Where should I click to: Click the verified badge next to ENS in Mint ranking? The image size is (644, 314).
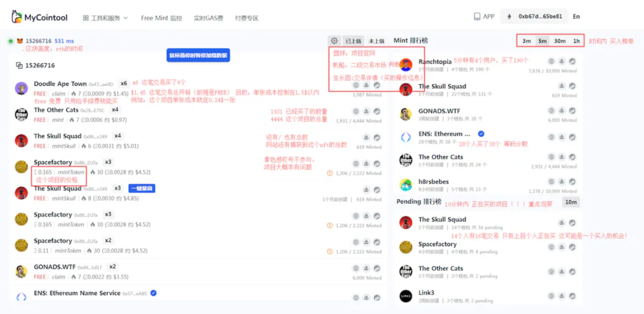481,133
